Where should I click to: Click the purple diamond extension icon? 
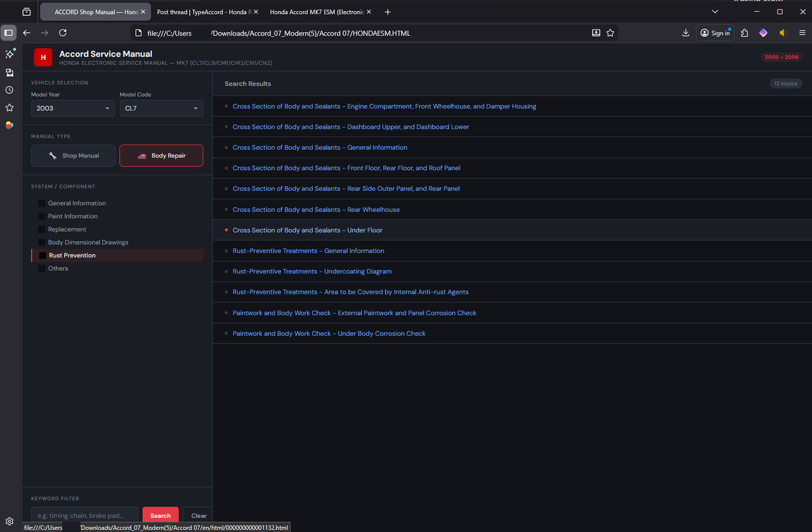(763, 33)
